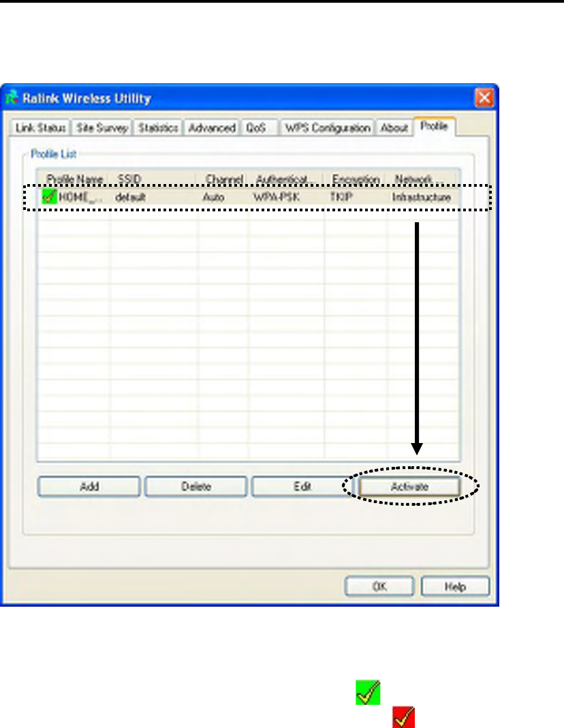Click the 'Auto' channel value
The image size is (564, 728).
point(213,197)
